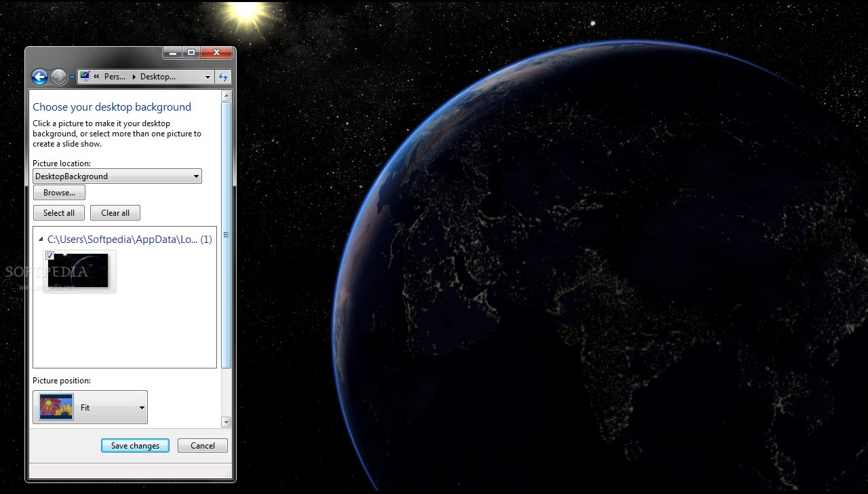868x494 pixels.
Task: Select the Desktop... breadcrumb segment
Action: (157, 77)
